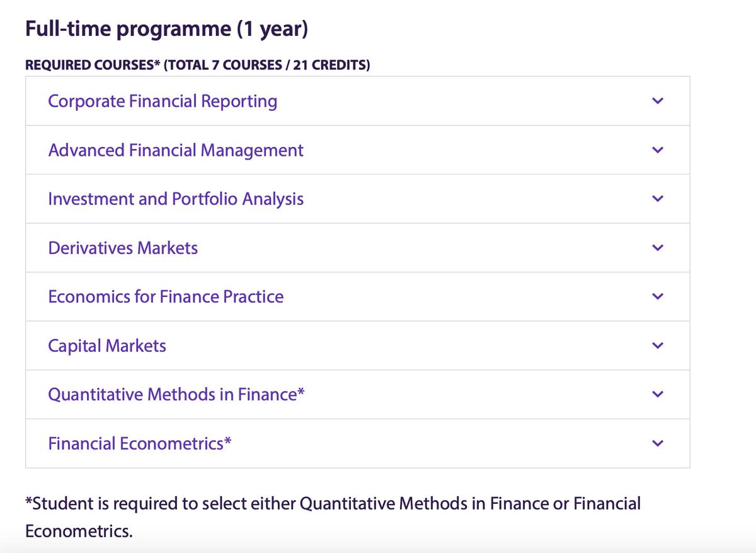The height and width of the screenshot is (553, 756).
Task: Expand the Financial Econometrics chevron
Action: coord(658,443)
